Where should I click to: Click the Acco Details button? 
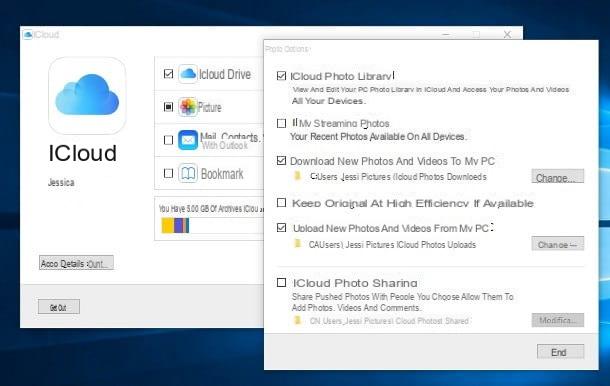click(x=76, y=263)
